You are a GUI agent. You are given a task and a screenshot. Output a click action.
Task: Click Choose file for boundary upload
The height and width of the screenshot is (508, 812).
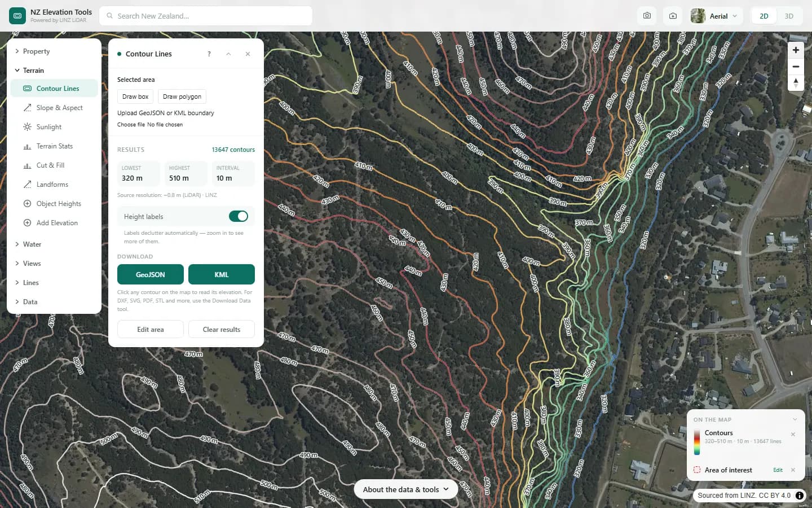(131, 125)
